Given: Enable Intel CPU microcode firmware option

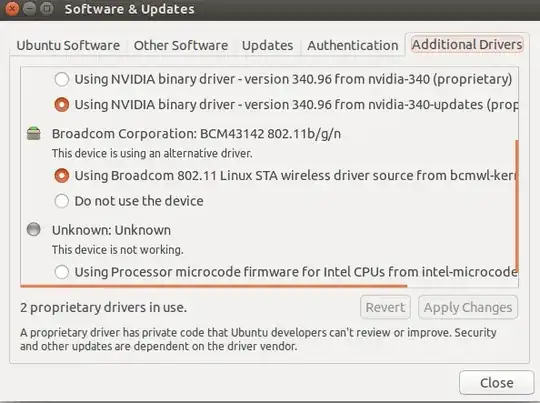Looking at the screenshot, I should pos(62,272).
